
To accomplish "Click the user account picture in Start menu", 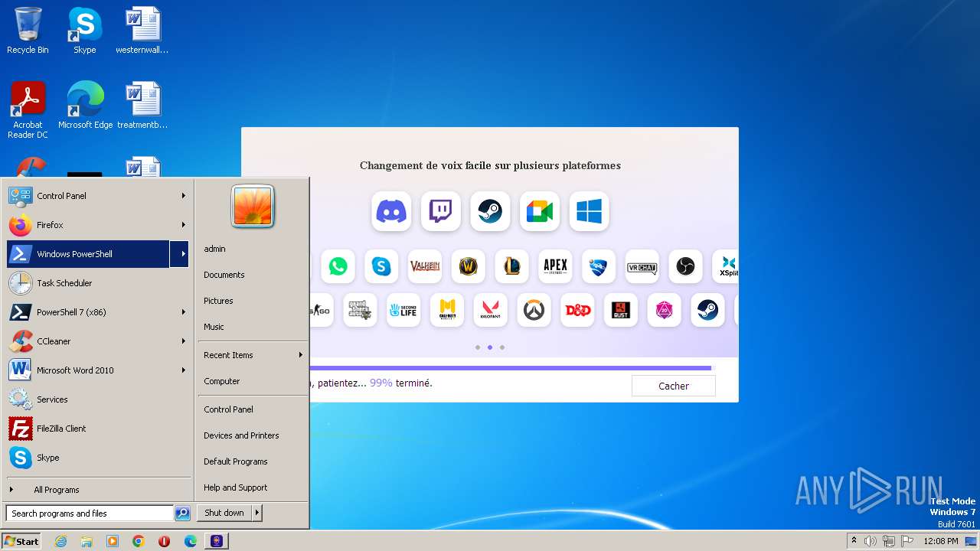I will (253, 207).
